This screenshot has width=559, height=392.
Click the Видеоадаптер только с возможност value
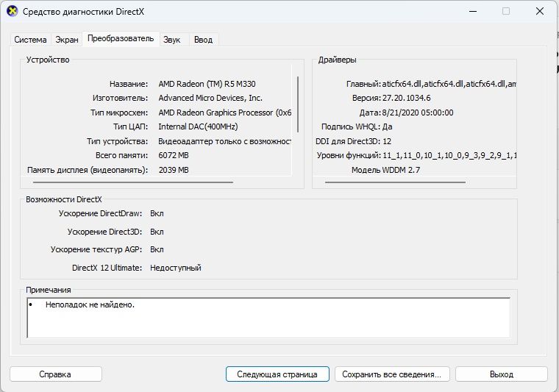[x=225, y=141]
